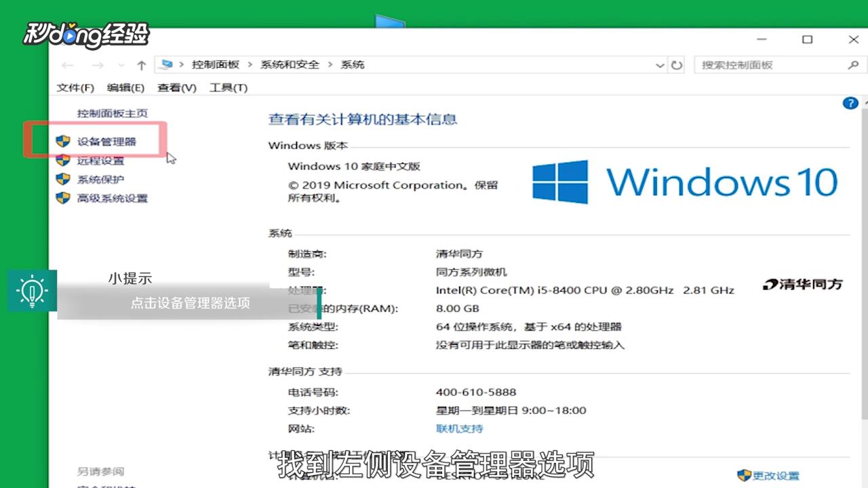
Task: Refresh the control panel page
Action: pos(677,65)
